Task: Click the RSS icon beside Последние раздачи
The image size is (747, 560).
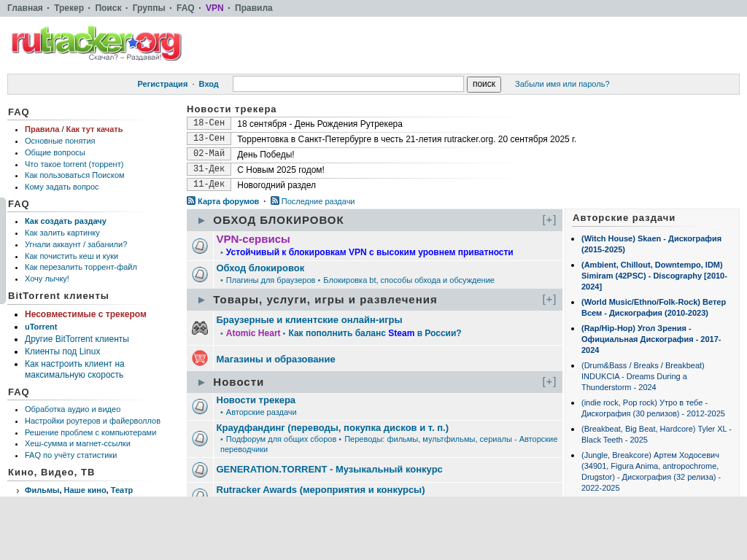Action: point(275,201)
